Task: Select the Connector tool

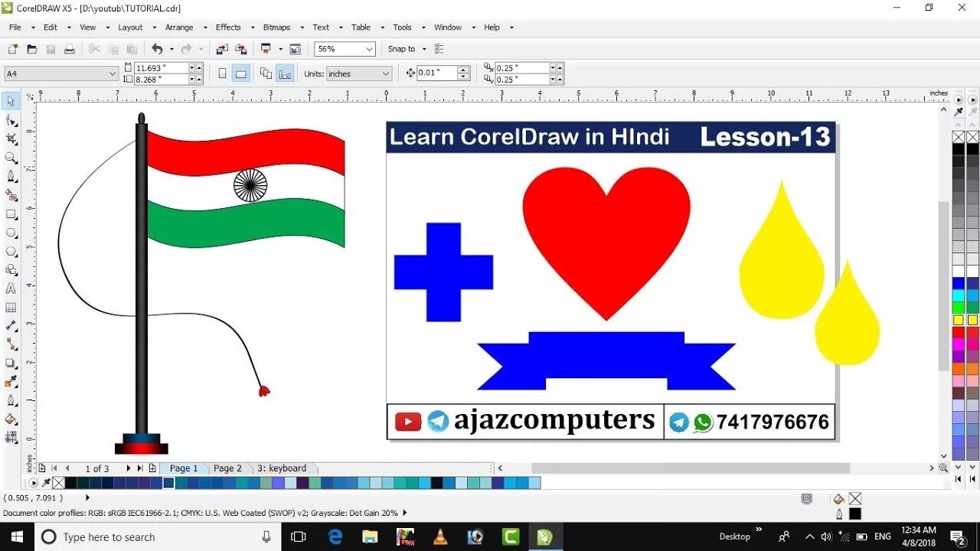Action: pos(11,345)
